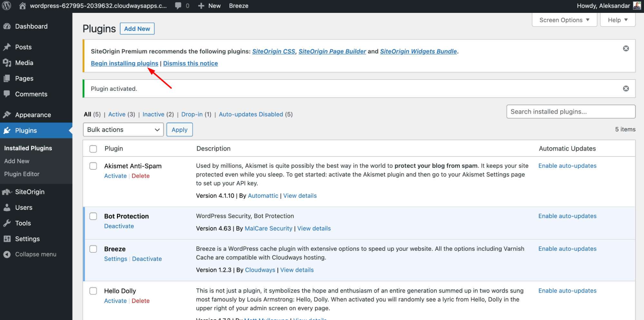The height and width of the screenshot is (320, 644).
Task: Open Comments using the speech bubble icon
Action: pyautogui.click(x=7, y=94)
